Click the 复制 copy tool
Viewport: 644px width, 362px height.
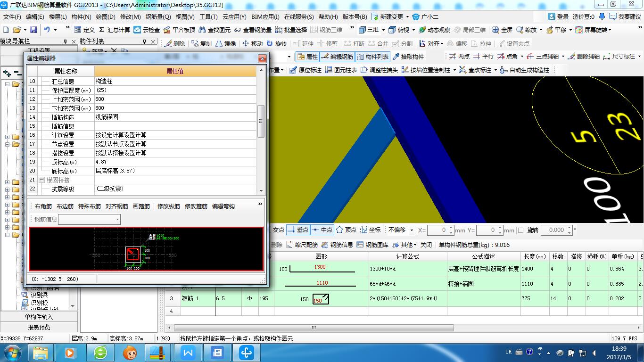tap(201, 43)
